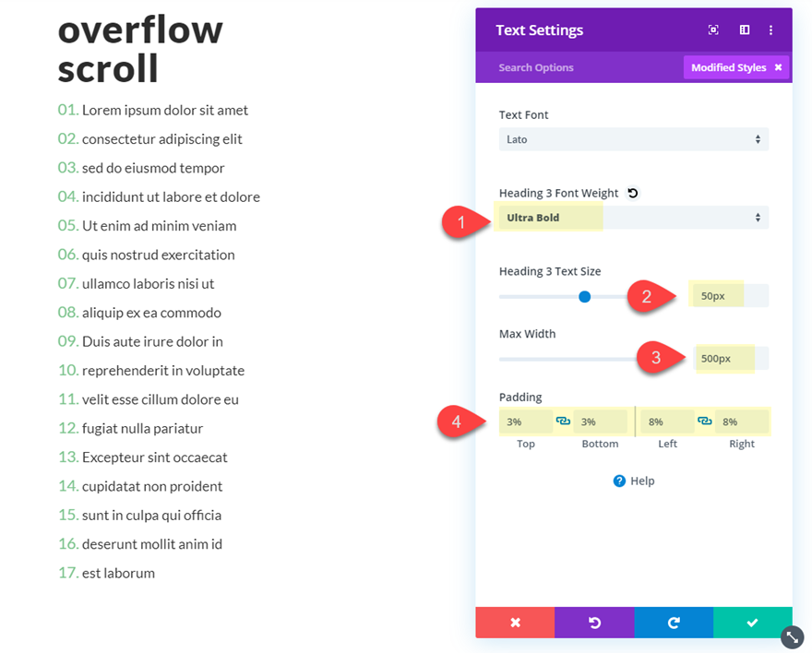
Task: Toggle the Left and Right padding link
Action: coord(705,421)
